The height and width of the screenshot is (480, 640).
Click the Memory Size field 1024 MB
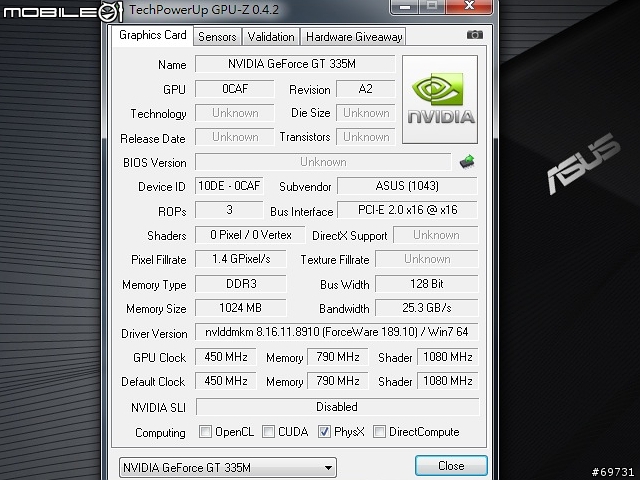[x=240, y=308]
